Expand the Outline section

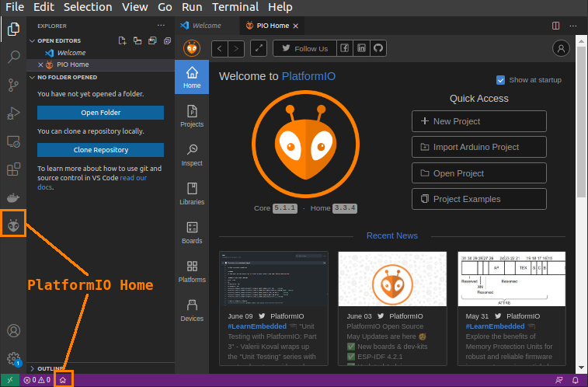pos(33,368)
